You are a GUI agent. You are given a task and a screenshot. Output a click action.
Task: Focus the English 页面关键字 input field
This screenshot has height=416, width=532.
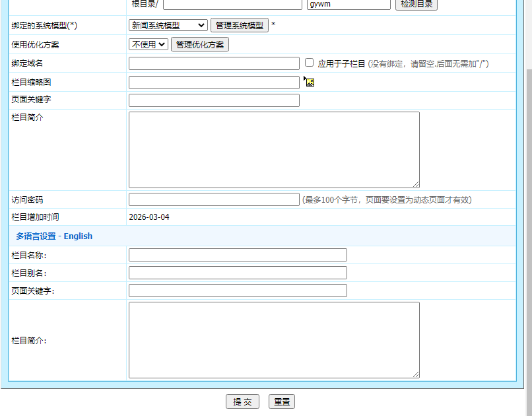point(238,290)
